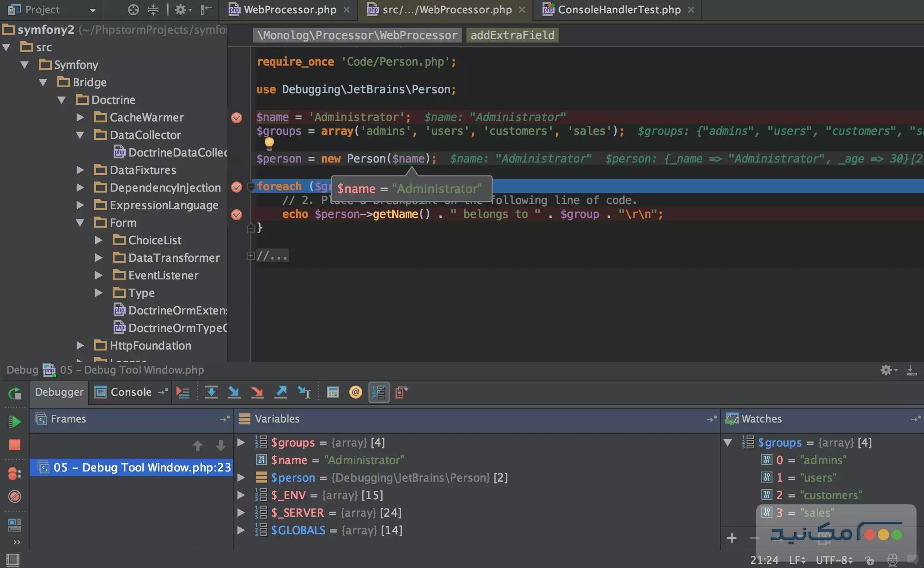Click the yellow lightbulb intention indicator

[269, 144]
